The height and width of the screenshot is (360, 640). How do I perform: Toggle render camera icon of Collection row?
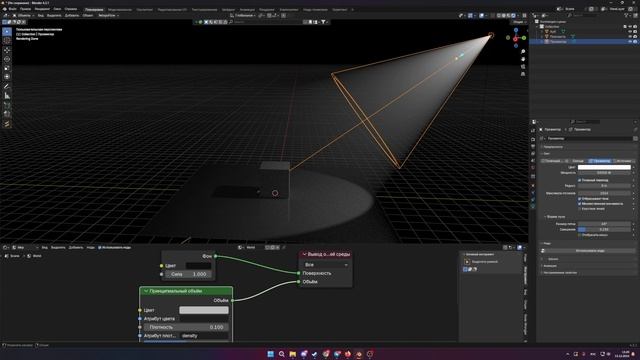point(635,27)
